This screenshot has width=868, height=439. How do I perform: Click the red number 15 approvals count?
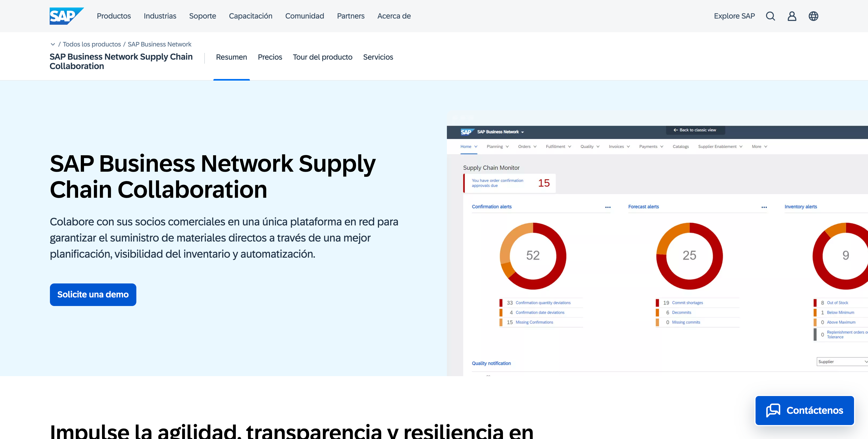[x=544, y=183]
